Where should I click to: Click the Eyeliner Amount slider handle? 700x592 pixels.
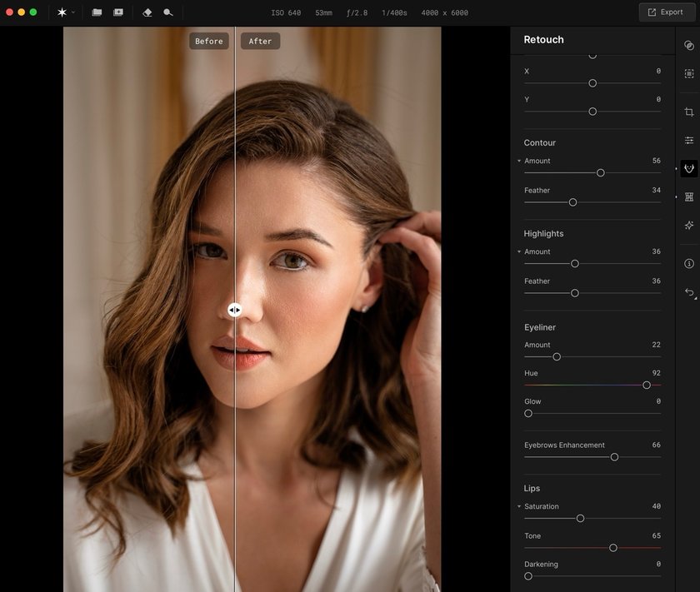tap(557, 357)
